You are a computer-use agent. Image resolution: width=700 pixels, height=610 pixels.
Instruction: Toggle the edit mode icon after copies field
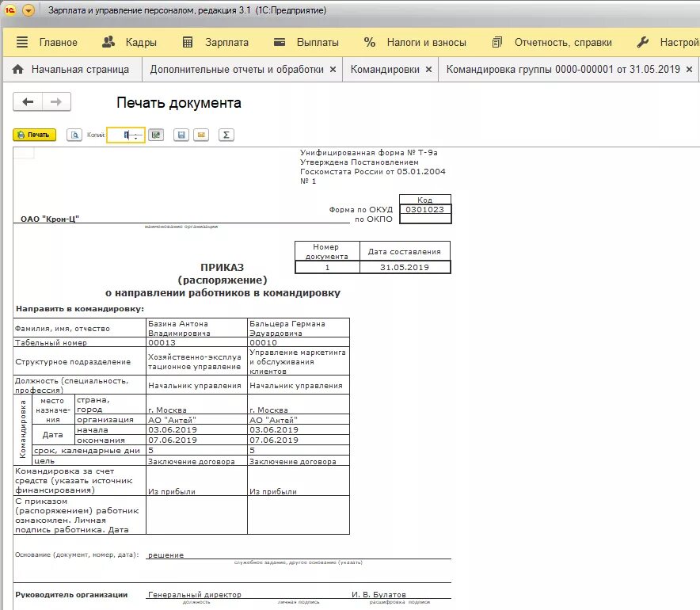(156, 135)
